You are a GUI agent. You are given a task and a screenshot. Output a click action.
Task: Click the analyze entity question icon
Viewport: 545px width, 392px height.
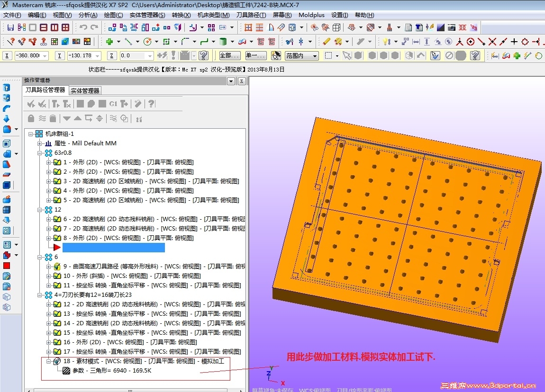point(11,42)
